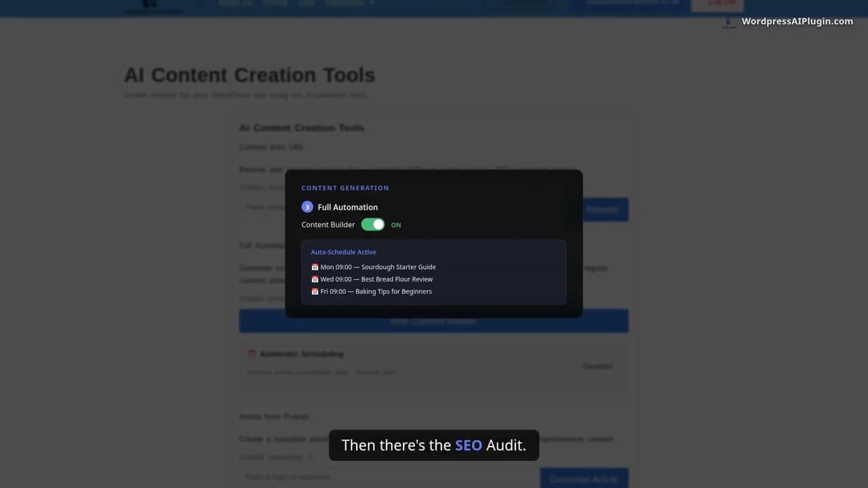Viewport: 868px width, 488px height.
Task: Click the green 'ON' status label
Action: click(396, 225)
